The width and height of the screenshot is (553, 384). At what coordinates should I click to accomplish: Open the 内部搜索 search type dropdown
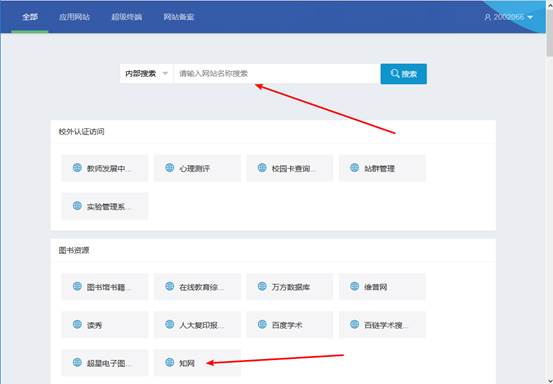click(146, 73)
